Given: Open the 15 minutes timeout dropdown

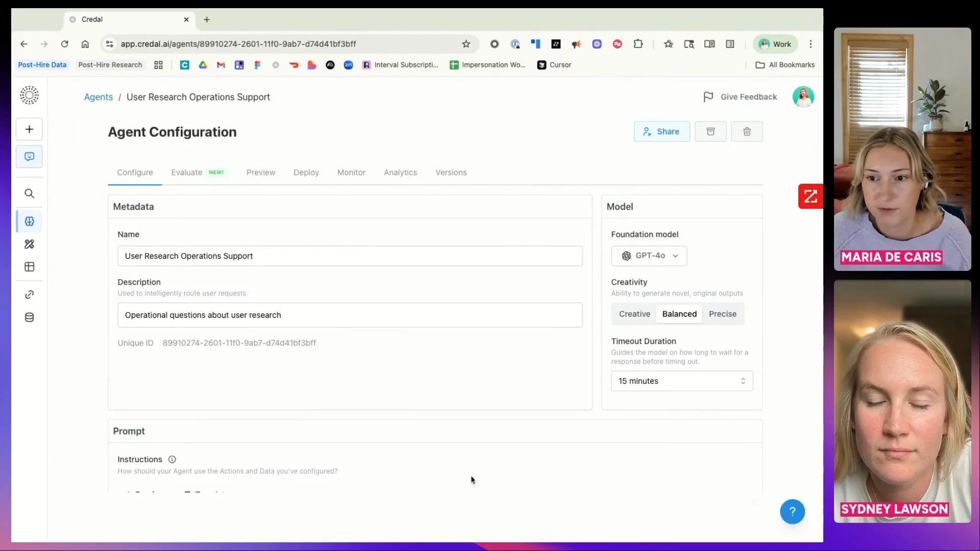Looking at the screenshot, I should click(681, 381).
